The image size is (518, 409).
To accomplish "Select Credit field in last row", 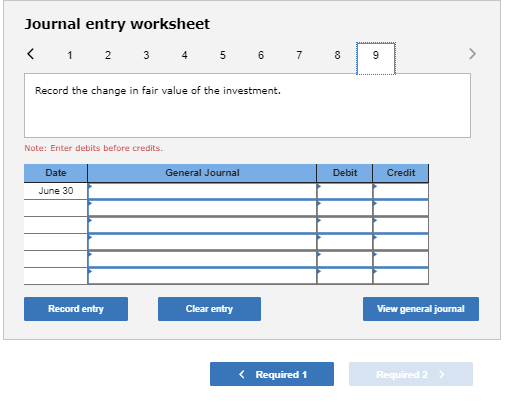I will pos(401,276).
